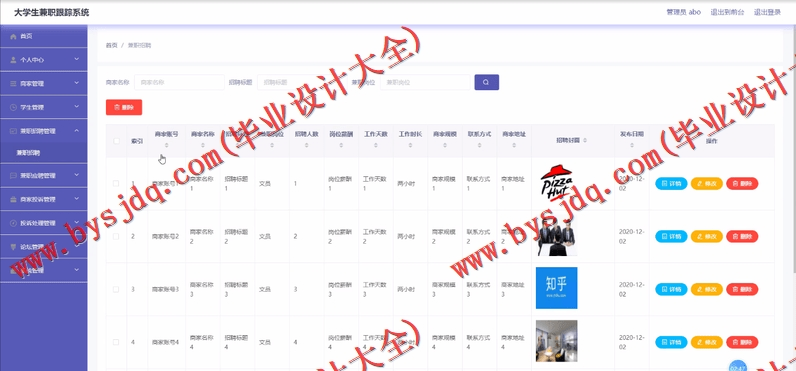This screenshot has height=371, width=796.
Task: Collapse the 兼职招聘管理 sidebar chevron
Action: [77, 130]
